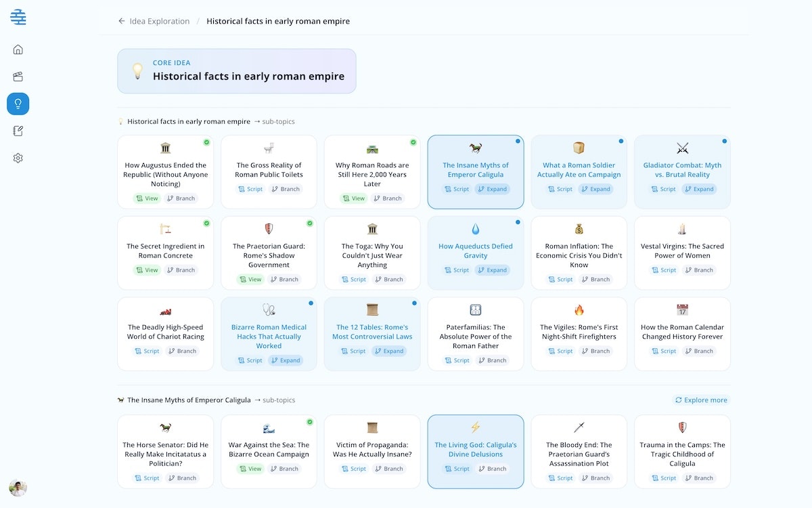Image resolution: width=812 pixels, height=508 pixels.
Task: Open Idea Exploration breadcrumb link
Action: [x=159, y=21]
